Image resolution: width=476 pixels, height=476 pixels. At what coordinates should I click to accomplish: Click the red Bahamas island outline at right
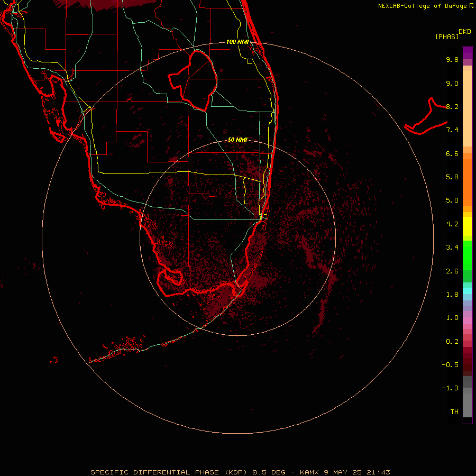(426, 116)
